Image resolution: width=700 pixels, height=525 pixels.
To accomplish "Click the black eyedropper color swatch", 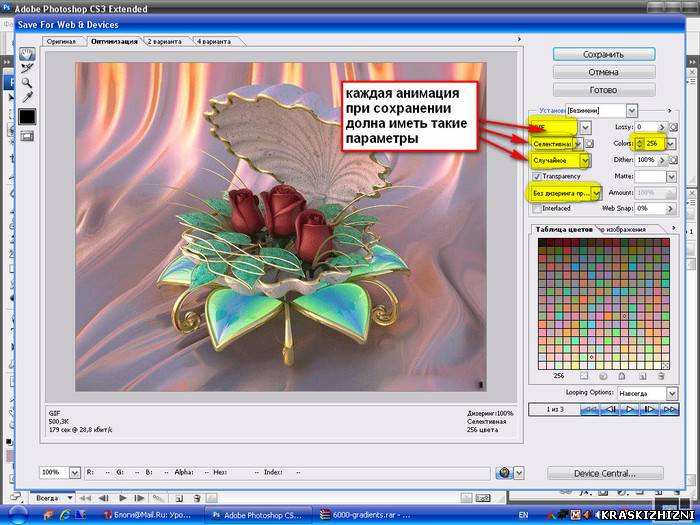I will (27, 117).
